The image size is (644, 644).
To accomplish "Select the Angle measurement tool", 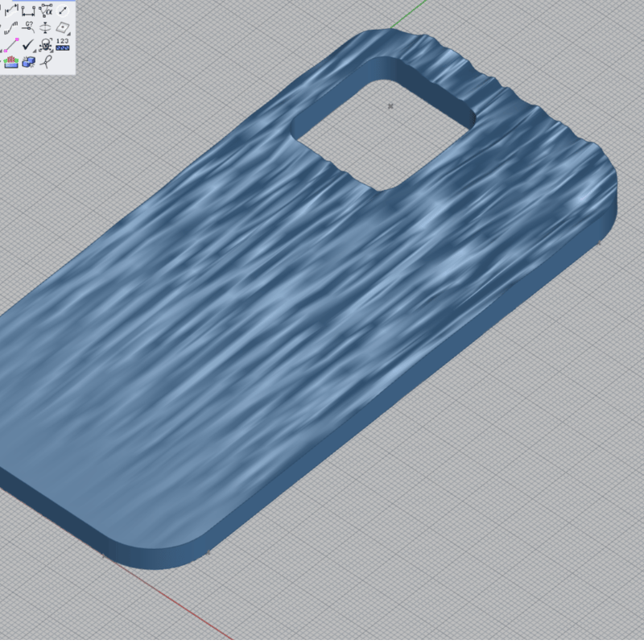I will pyautogui.click(x=47, y=10).
